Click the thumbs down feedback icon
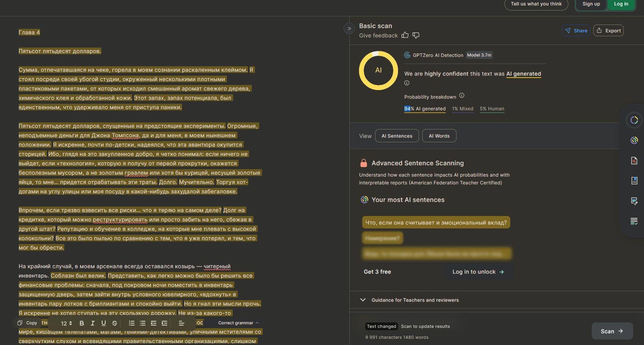 point(416,35)
